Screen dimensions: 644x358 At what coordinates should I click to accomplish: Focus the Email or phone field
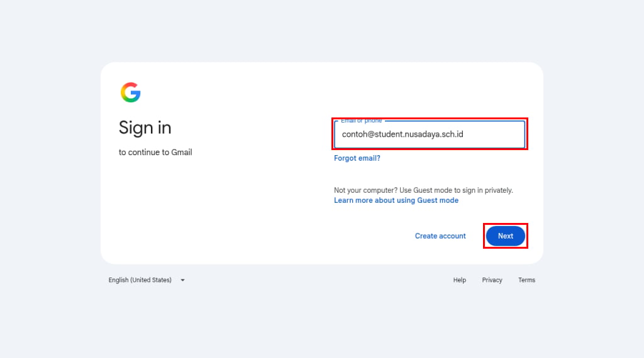(x=429, y=134)
